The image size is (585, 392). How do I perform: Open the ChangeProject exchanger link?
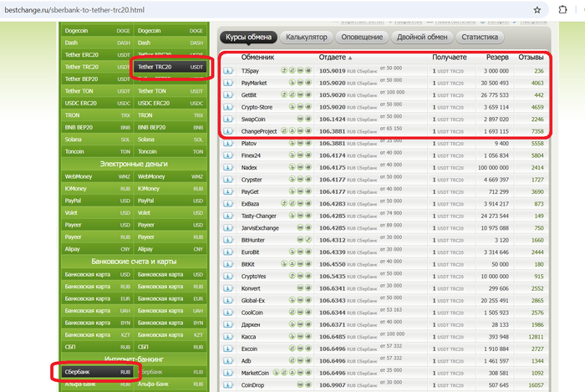pos(259,131)
